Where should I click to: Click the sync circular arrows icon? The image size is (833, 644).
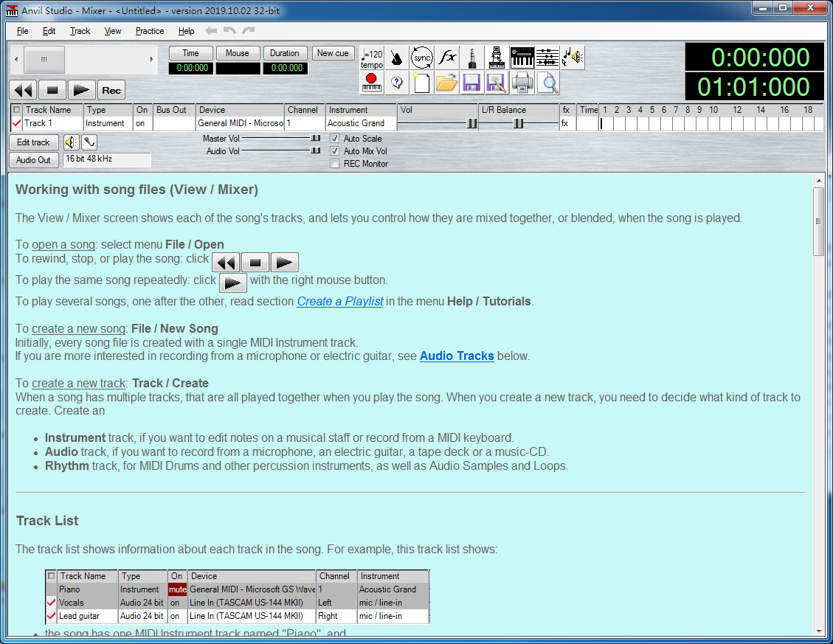click(422, 58)
